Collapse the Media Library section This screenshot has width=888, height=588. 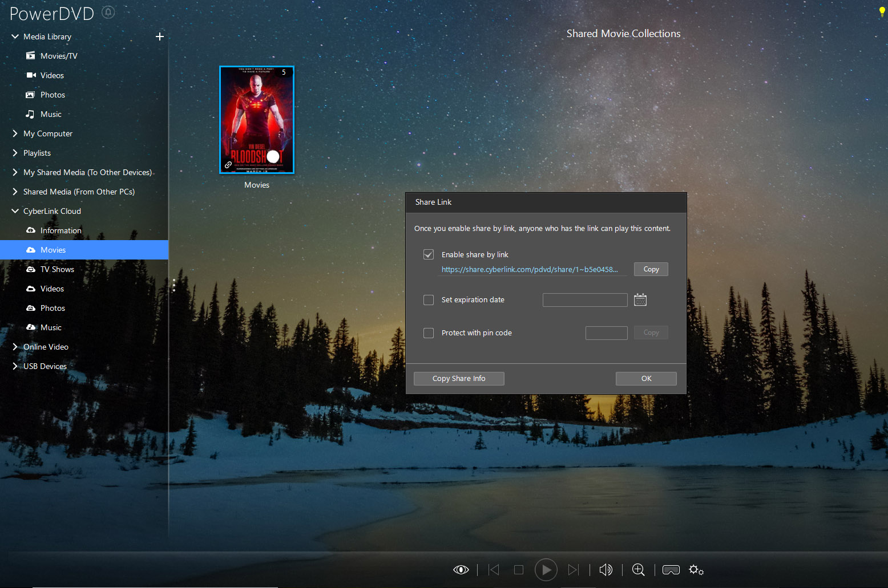pos(15,37)
